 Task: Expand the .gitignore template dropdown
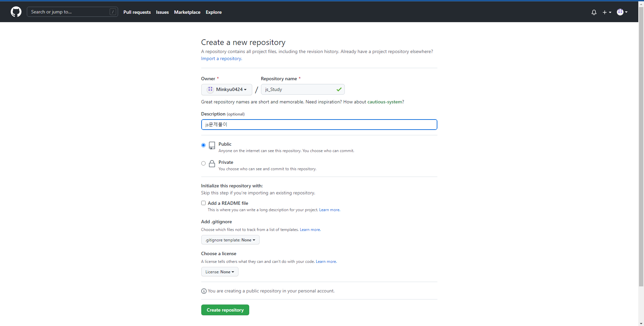230,240
